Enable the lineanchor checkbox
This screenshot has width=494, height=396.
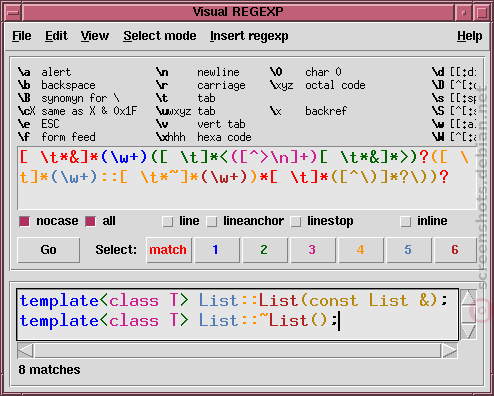pyautogui.click(x=212, y=221)
